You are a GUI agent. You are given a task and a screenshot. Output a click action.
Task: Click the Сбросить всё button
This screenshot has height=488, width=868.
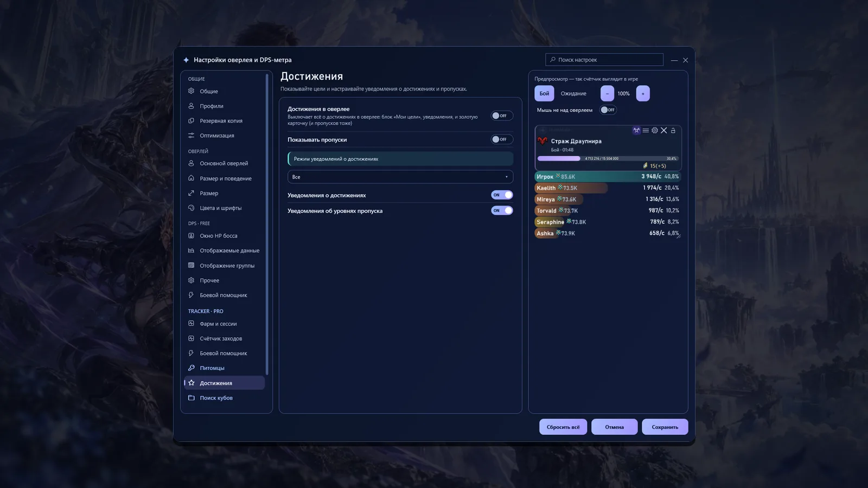(563, 427)
